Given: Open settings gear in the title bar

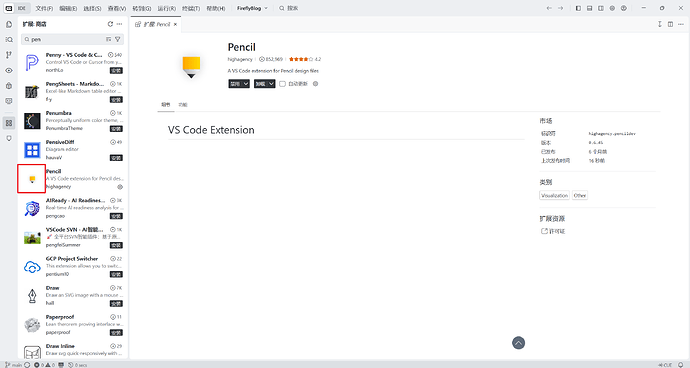Looking at the screenshot, I should [612, 8].
